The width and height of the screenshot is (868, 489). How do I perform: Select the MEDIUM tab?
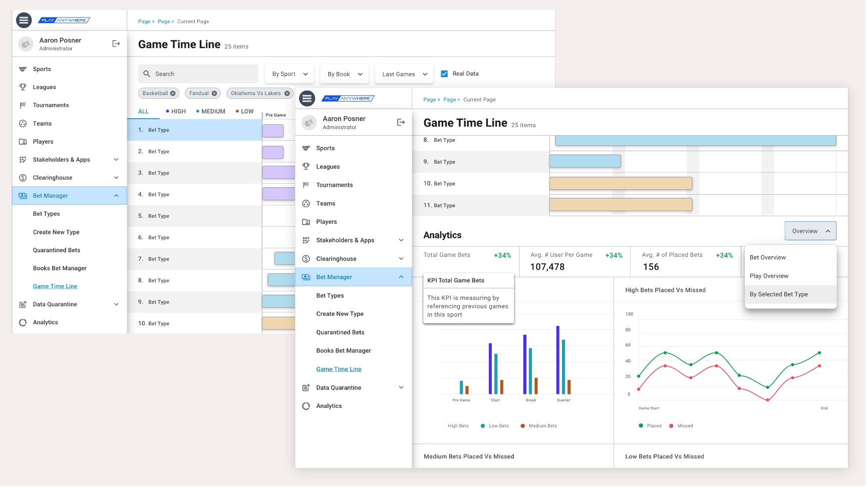pyautogui.click(x=210, y=112)
